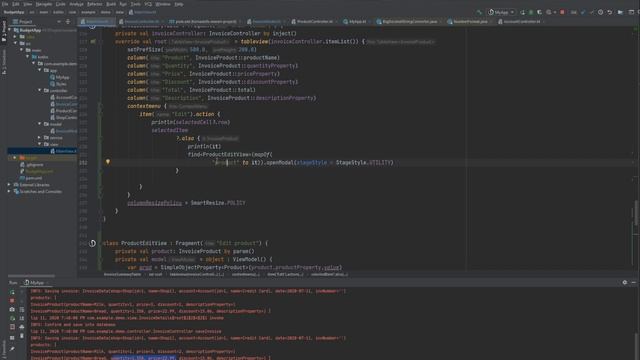Expand Scratches and Consoles node
640x360 pixels.
click(9, 191)
